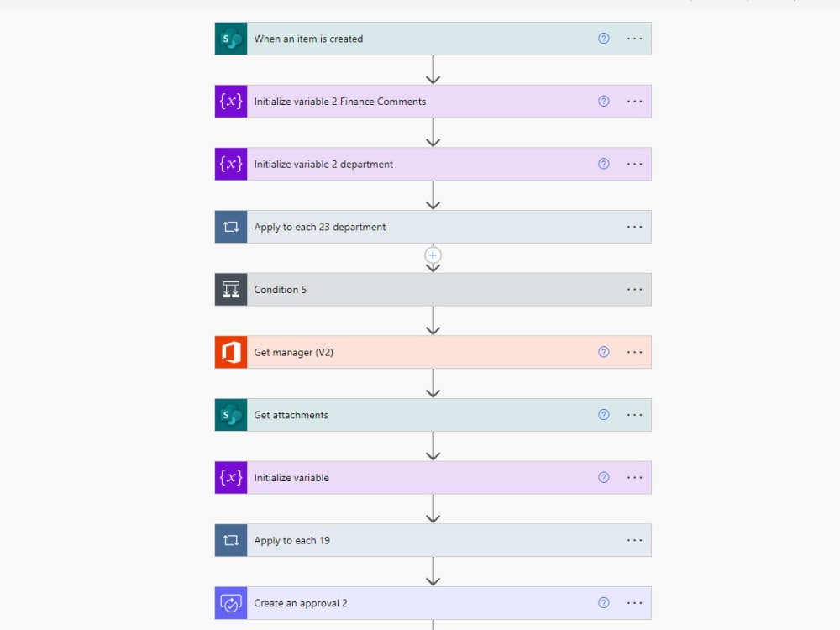
Task: Click the insert new step plus button
Action: click(432, 255)
